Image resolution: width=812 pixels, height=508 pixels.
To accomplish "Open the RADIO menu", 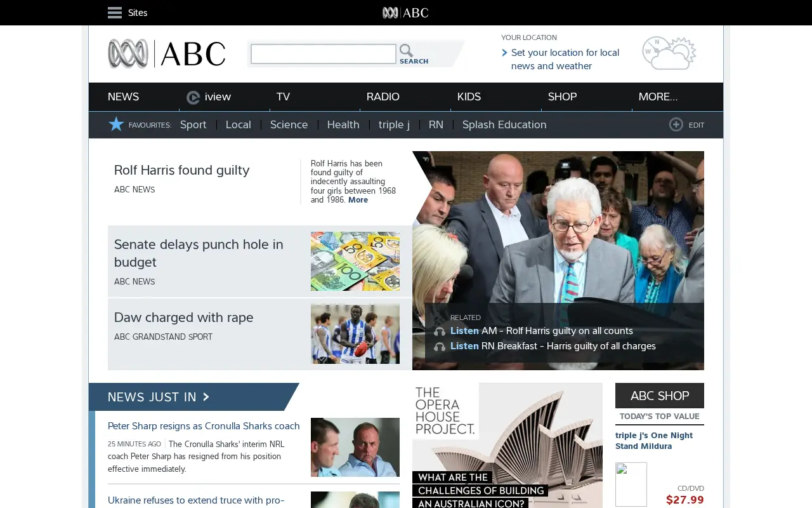I will pos(383,97).
